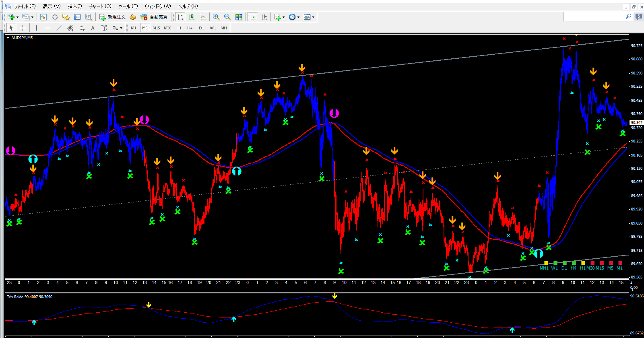The image size is (644, 338).
Task: Open the ファイル (F) menu
Action: 25,6
